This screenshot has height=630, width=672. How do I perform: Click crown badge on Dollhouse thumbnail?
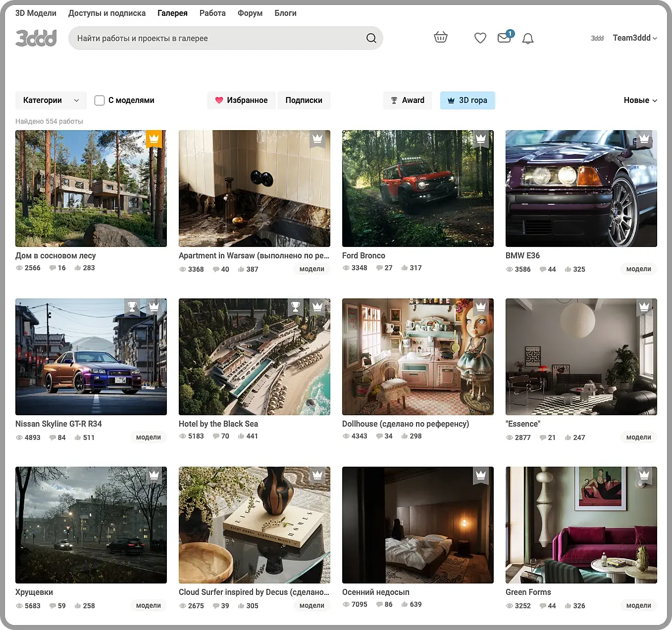click(x=481, y=307)
